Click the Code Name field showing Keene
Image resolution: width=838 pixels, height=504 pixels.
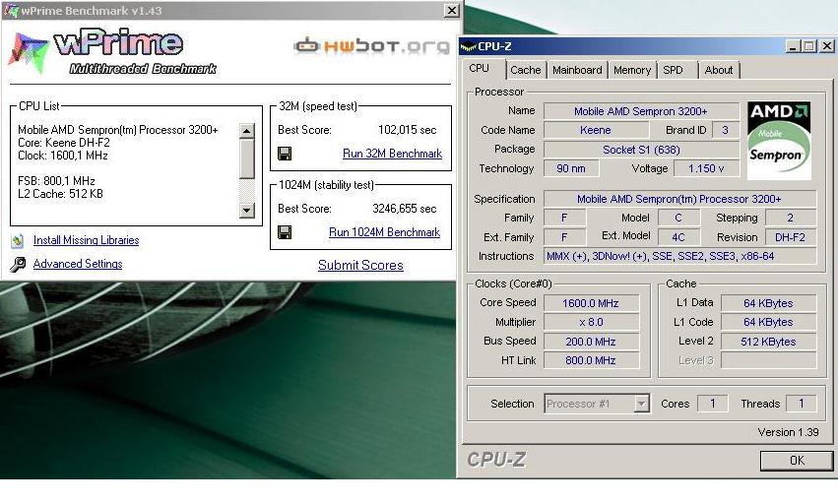point(596,130)
